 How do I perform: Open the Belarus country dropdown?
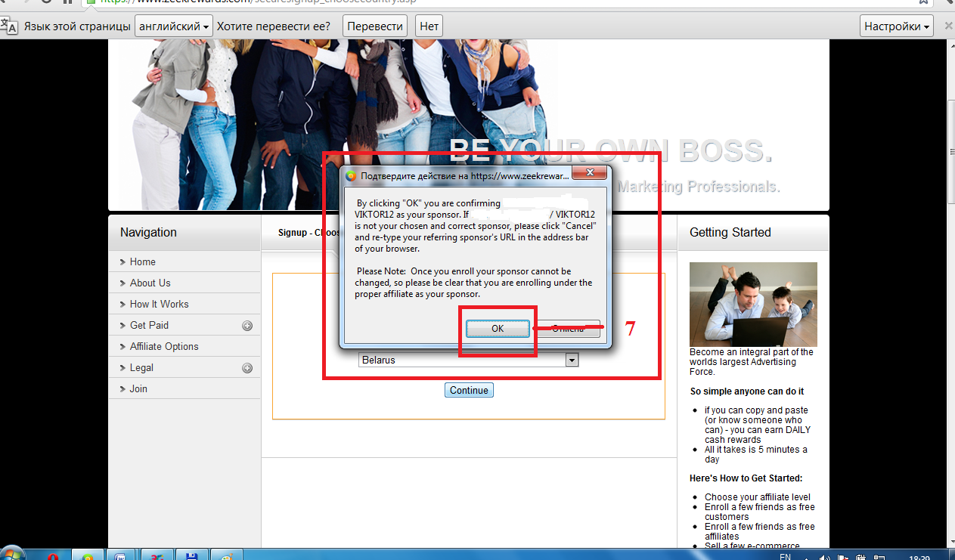(468, 360)
